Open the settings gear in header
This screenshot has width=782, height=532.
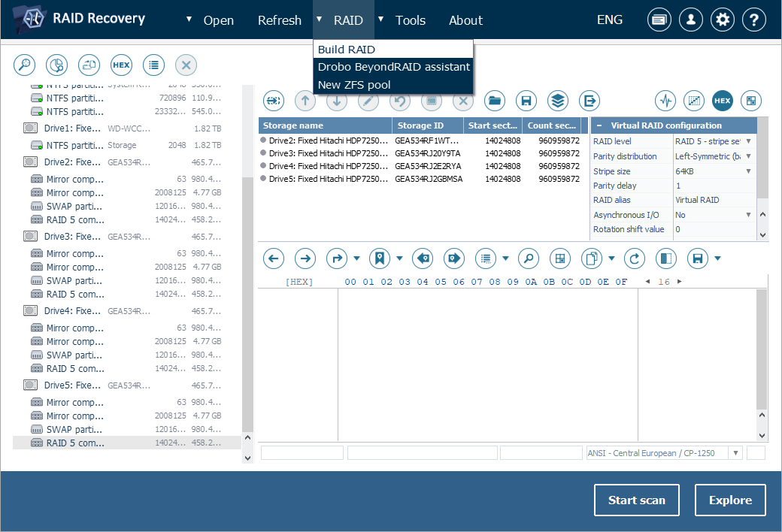(x=723, y=20)
